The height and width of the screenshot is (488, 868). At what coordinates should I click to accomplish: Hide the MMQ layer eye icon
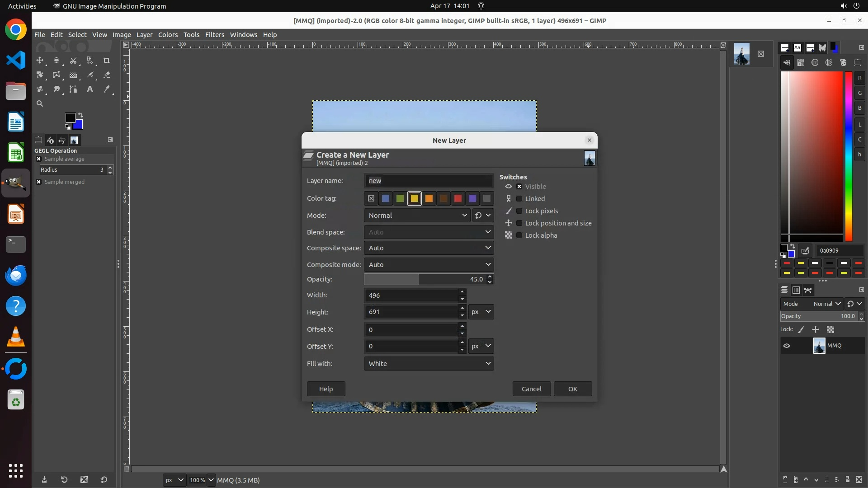tap(787, 346)
